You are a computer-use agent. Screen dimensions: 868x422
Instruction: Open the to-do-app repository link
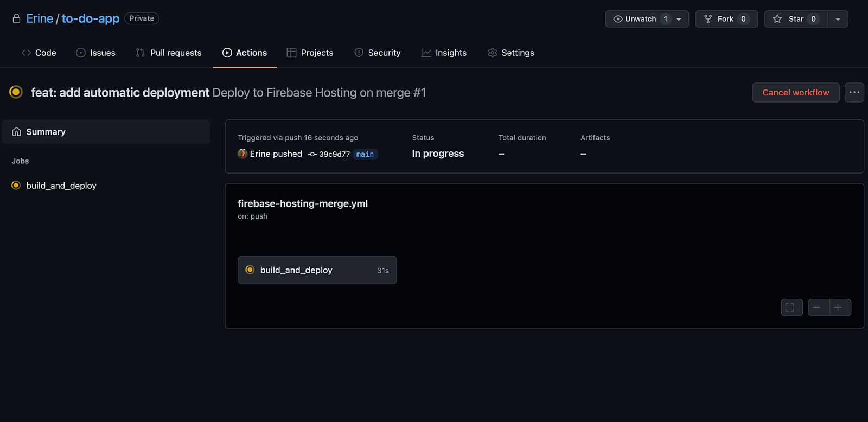[x=91, y=18]
